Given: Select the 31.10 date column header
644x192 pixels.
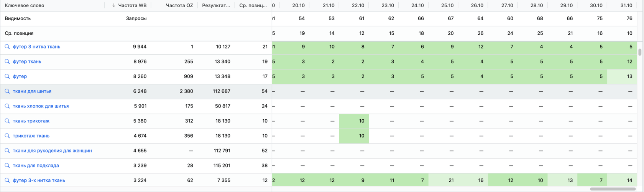Looking at the screenshot, I should click(626, 5).
